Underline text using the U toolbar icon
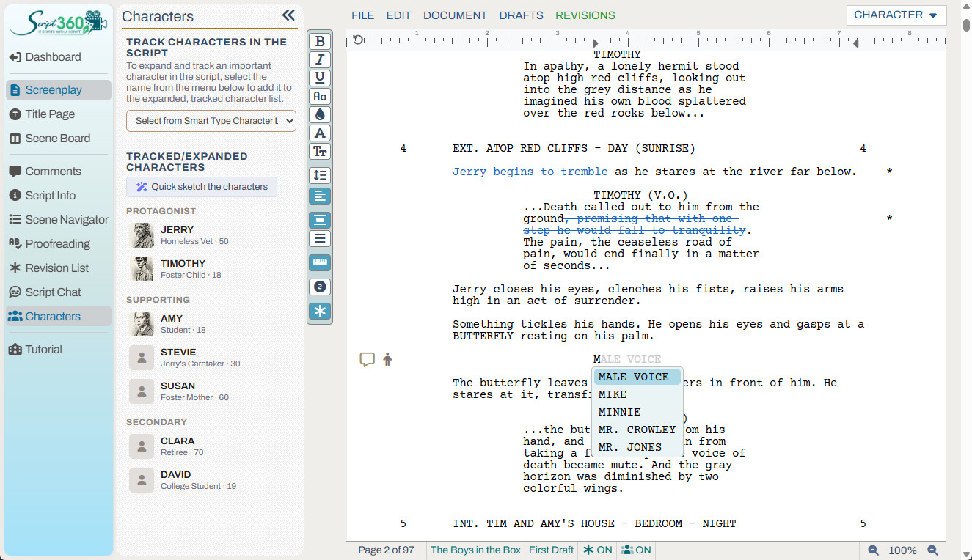972x560 pixels. pyautogui.click(x=319, y=78)
